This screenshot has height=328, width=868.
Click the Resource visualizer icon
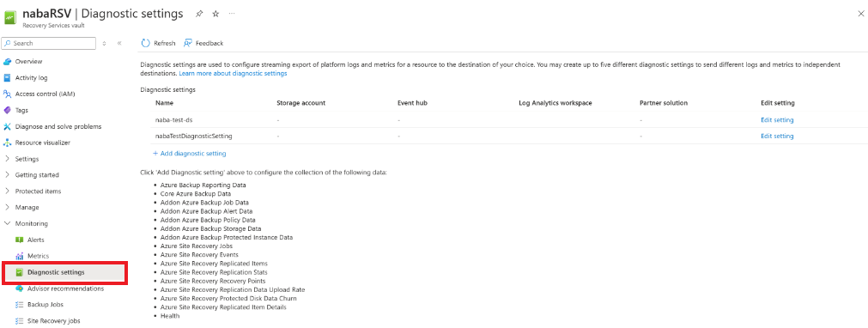point(7,143)
